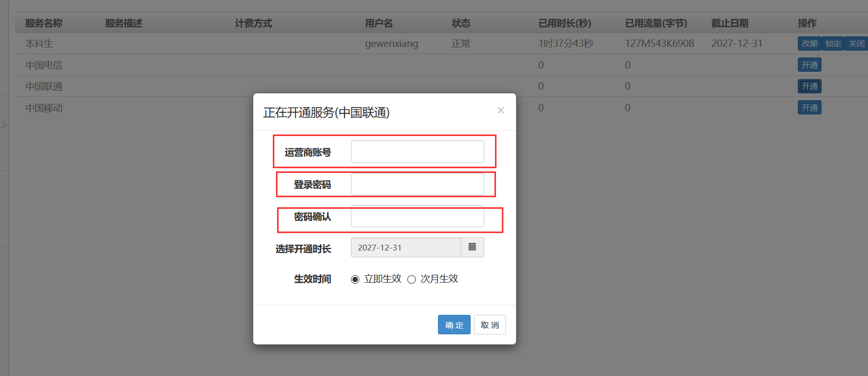Screen dimensions: 868x376
Task: Click the 服务名称 column header
Action: click(x=44, y=23)
